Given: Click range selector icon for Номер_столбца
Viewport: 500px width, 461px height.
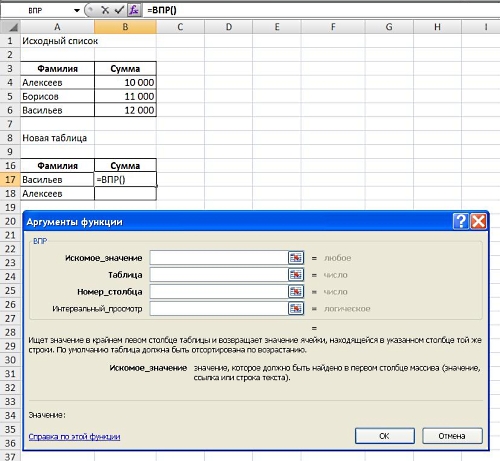Looking at the screenshot, I should (x=296, y=292).
